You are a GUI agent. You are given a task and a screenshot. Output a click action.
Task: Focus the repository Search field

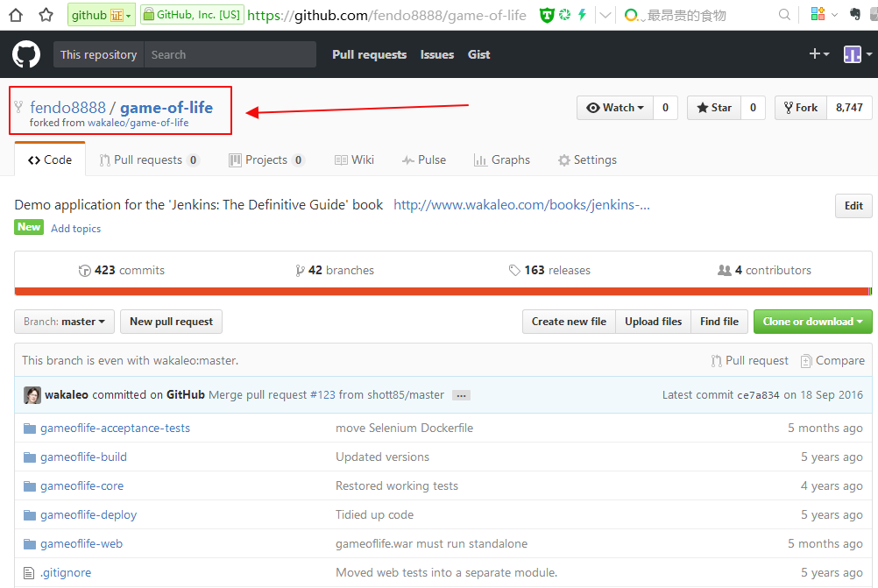[x=230, y=54]
